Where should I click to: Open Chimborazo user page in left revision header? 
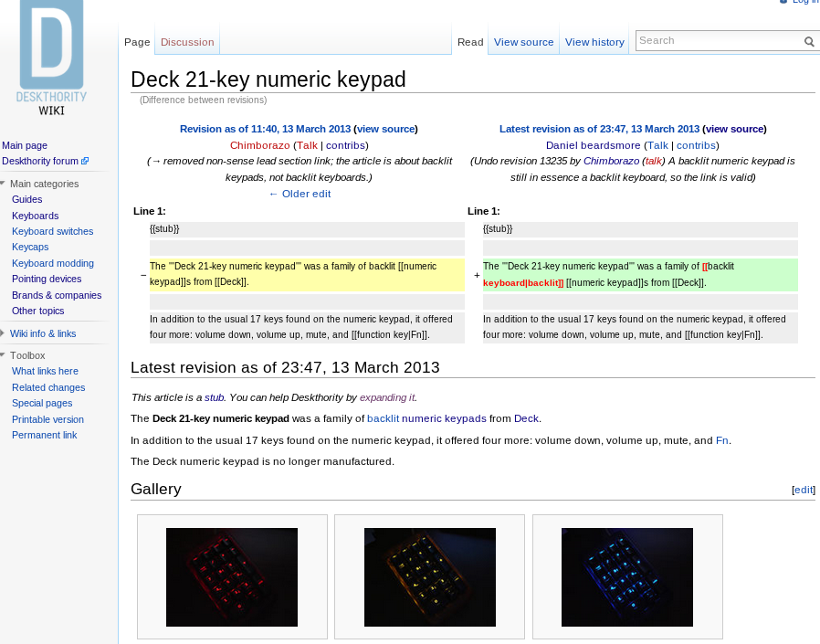(260, 145)
